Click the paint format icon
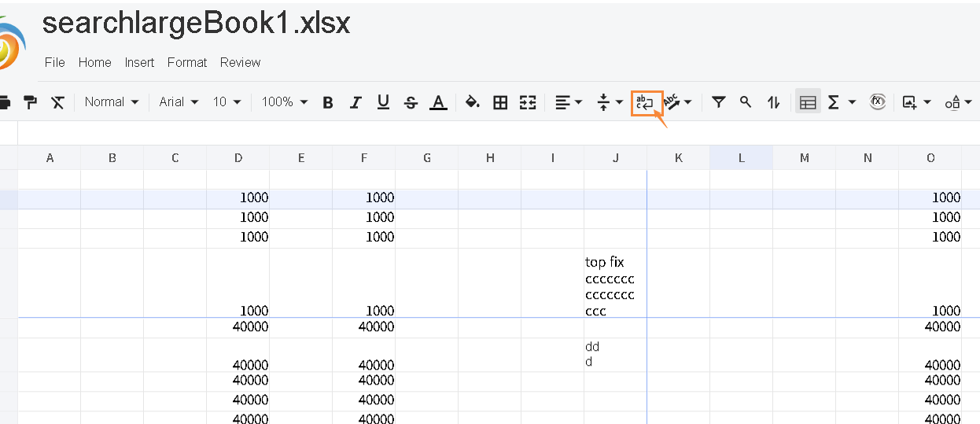980x424 pixels. coord(30,102)
